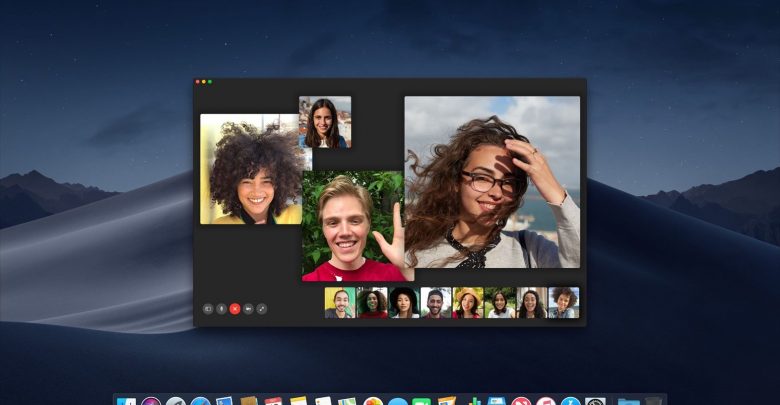Image resolution: width=780 pixels, height=405 pixels.
Task: Minimize the FaceTime window with yellow button
Action: (x=203, y=82)
